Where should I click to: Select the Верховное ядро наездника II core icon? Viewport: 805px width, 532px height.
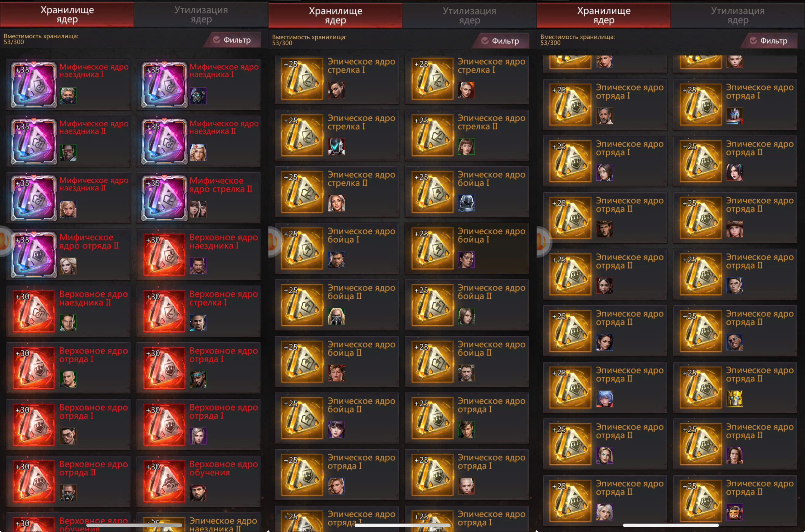pos(34,312)
